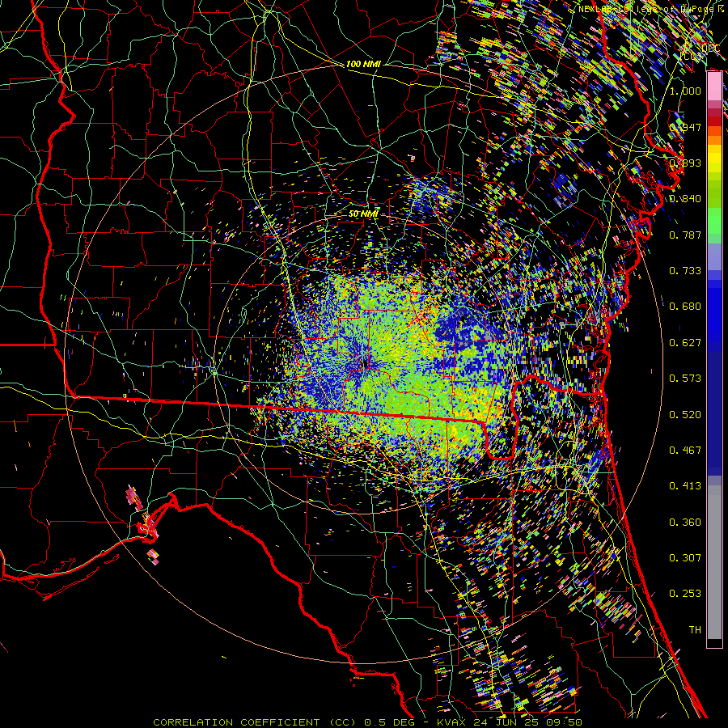Viewport: 728px width, 728px height.
Task: Select the 0.840 legend value
Action: point(685,199)
